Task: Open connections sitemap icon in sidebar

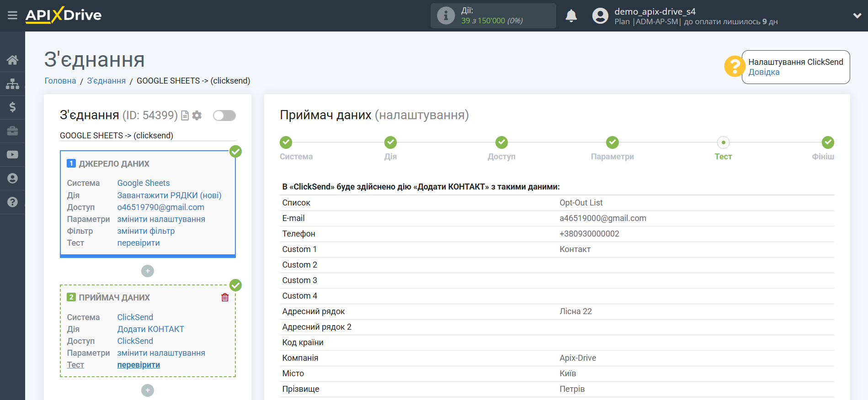Action: click(x=12, y=84)
